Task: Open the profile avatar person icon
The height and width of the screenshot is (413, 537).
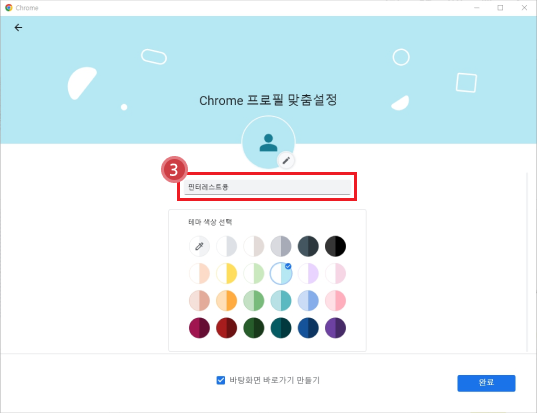Action: point(268,142)
